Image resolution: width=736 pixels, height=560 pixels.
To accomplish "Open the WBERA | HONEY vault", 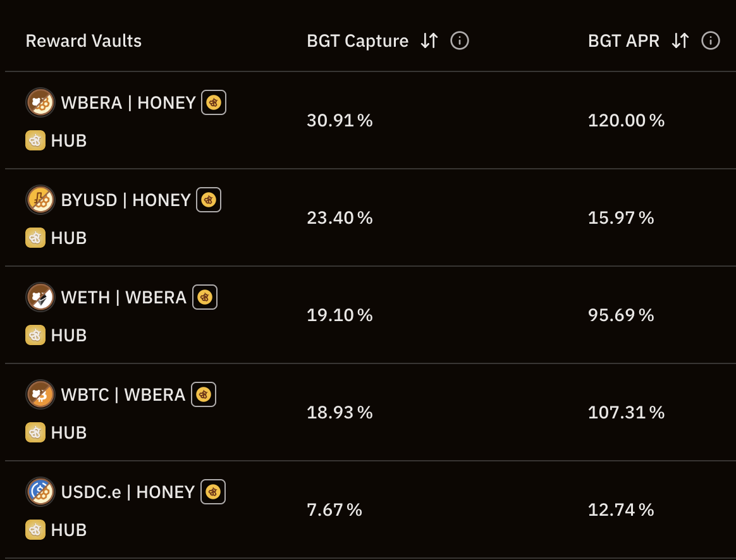I will (128, 103).
